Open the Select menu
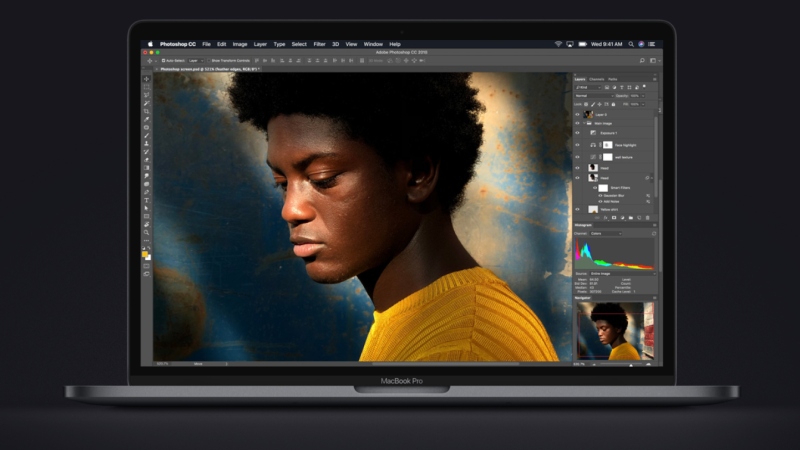The width and height of the screenshot is (800, 450). coord(299,44)
